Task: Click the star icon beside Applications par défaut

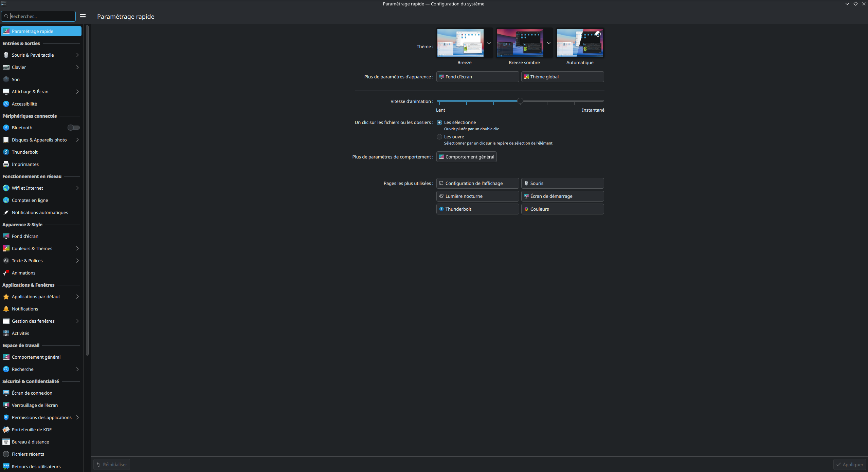Action: (6, 297)
